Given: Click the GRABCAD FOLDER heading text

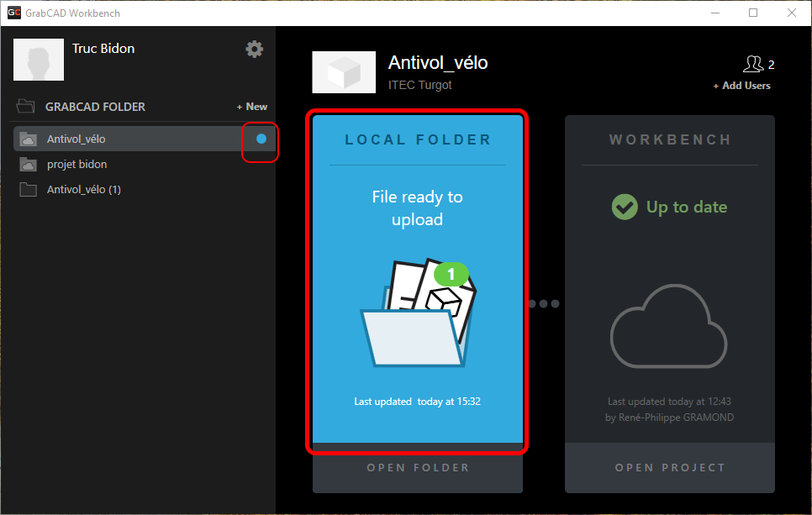Looking at the screenshot, I should click(x=95, y=107).
